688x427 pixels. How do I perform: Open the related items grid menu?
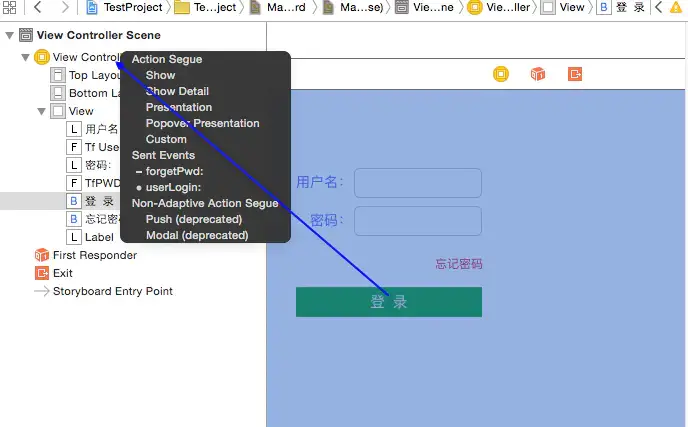(9, 8)
